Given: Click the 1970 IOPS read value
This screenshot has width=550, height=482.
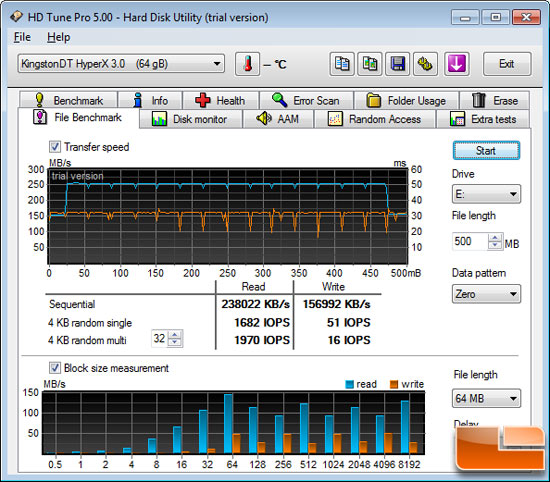Looking at the screenshot, I should pos(262,340).
